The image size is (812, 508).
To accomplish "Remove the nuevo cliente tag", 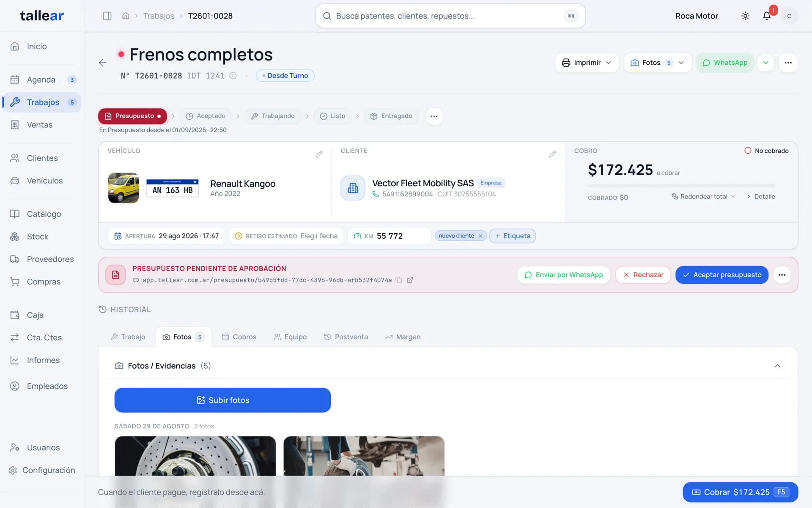I will [x=480, y=236].
